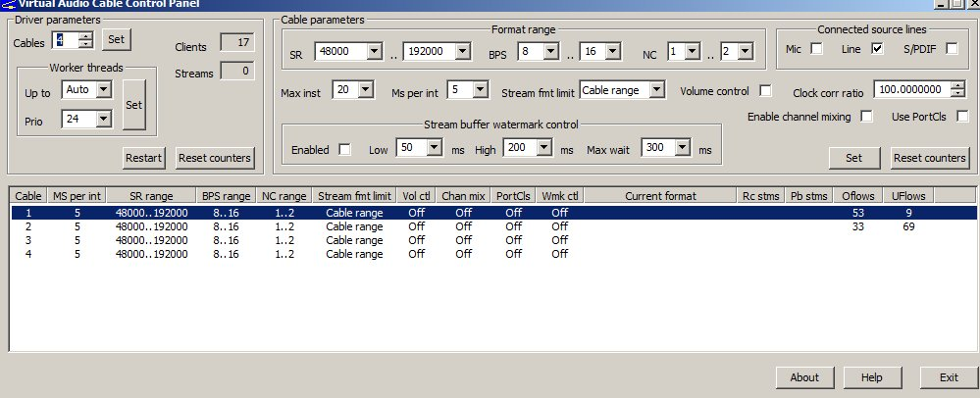Open the Stream fmt limit dropdown

click(x=655, y=89)
